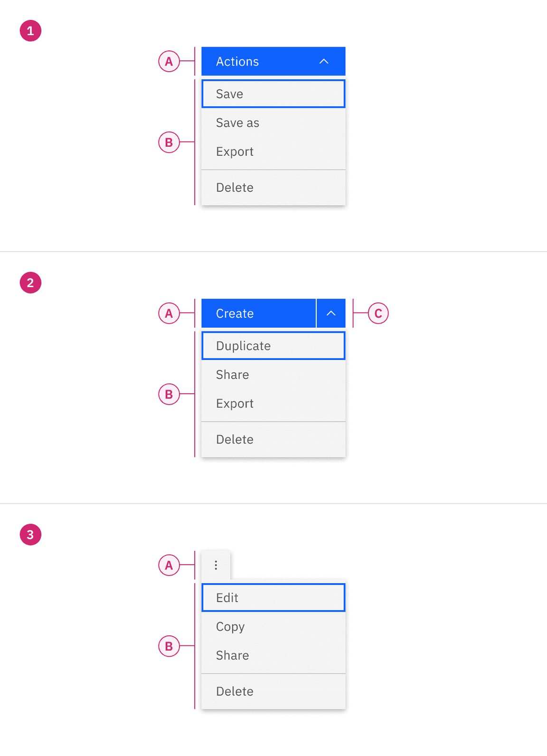Select Share in the Create dropdown list
Image resolution: width=547 pixels, height=756 pixels.
coord(273,374)
